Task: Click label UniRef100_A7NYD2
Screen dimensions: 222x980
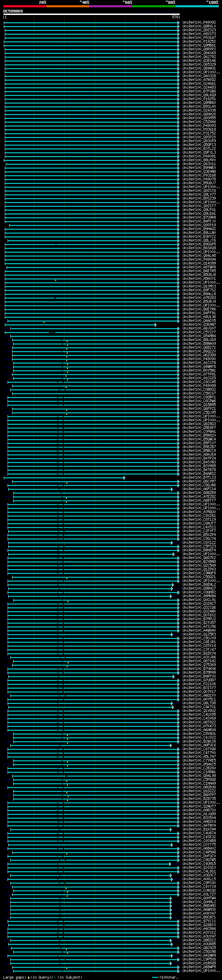Action: click(x=199, y=80)
